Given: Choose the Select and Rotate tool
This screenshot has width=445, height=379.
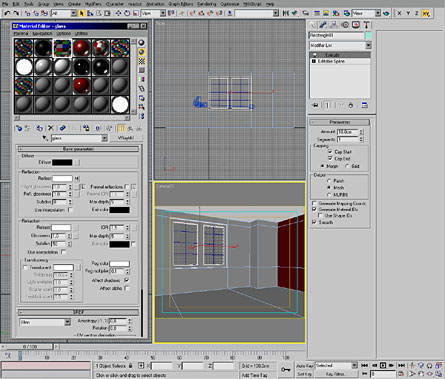Looking at the screenshot, I should point(127,13).
